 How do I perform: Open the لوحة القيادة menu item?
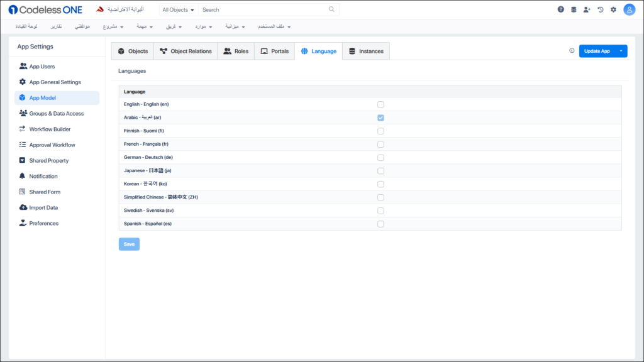pos(26,26)
